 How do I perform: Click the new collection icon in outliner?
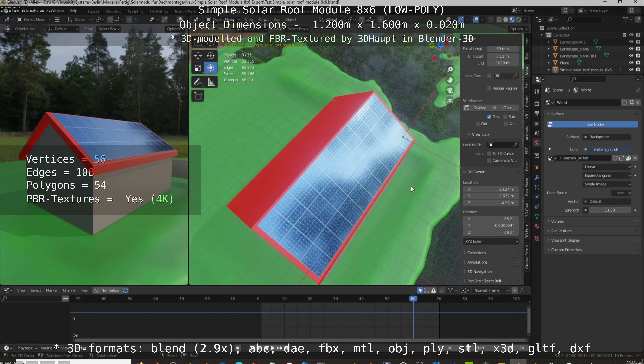(x=638, y=20)
